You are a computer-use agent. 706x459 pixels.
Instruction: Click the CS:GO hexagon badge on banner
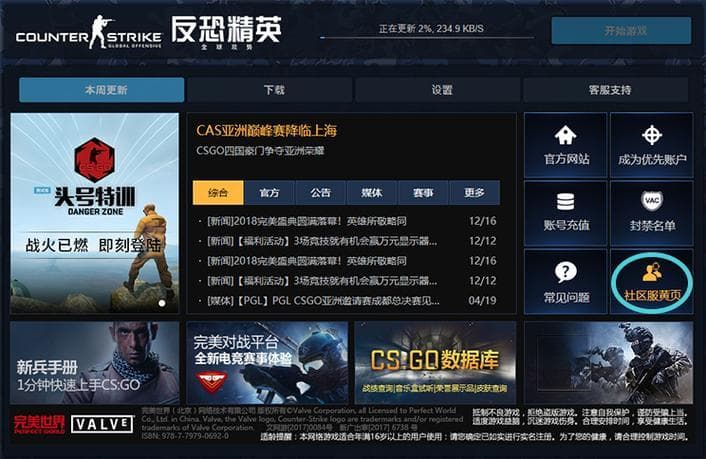pyautogui.click(x=94, y=160)
